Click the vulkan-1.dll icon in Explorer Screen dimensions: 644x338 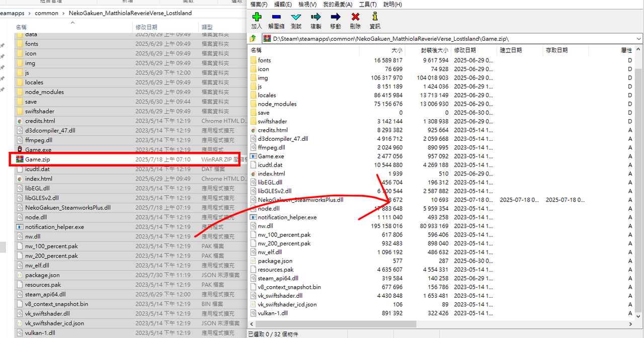[x=20, y=332]
